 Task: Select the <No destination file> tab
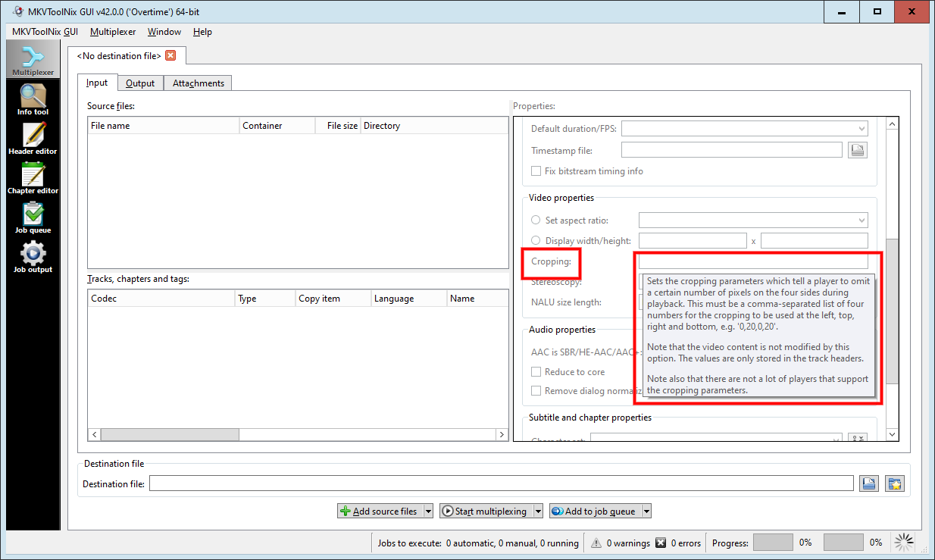pyautogui.click(x=120, y=55)
